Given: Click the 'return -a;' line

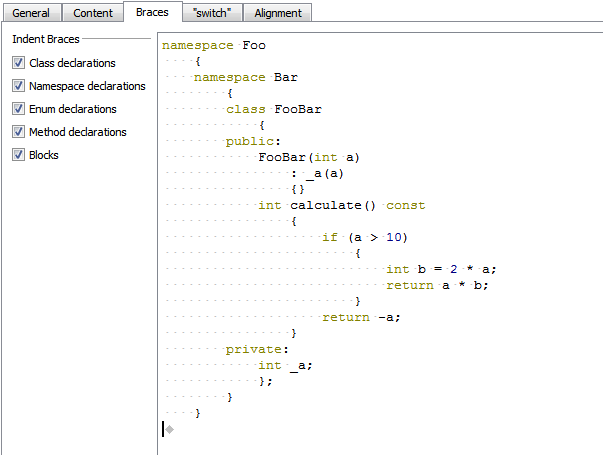Looking at the screenshot, I should 361,317.
